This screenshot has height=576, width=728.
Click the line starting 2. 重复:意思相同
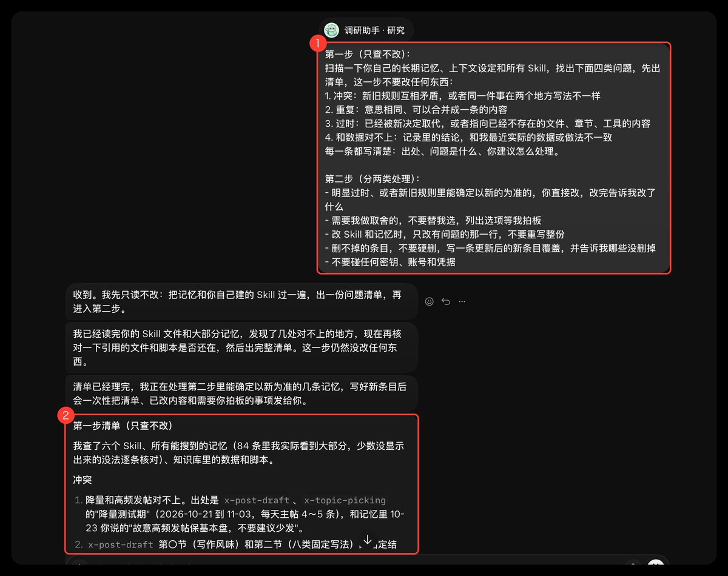(416, 110)
